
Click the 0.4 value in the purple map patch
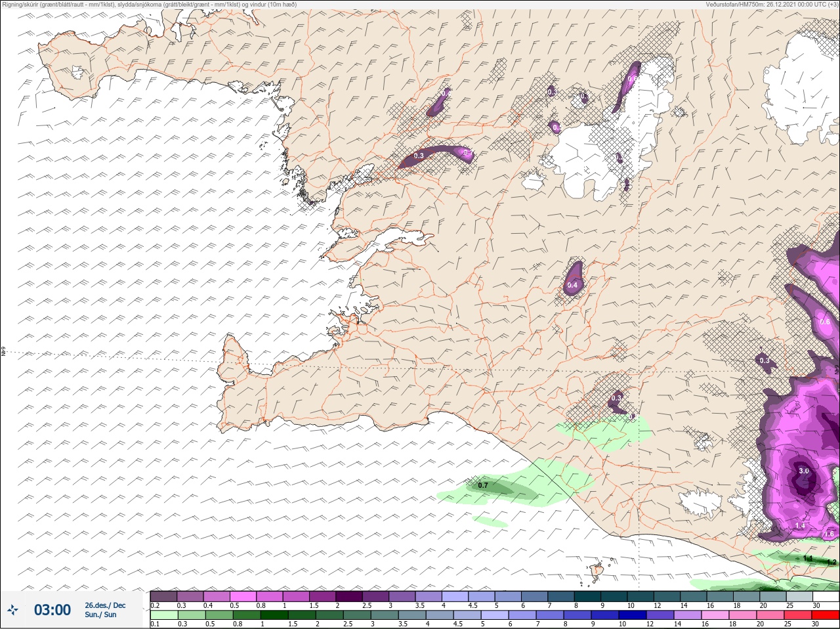coord(572,285)
